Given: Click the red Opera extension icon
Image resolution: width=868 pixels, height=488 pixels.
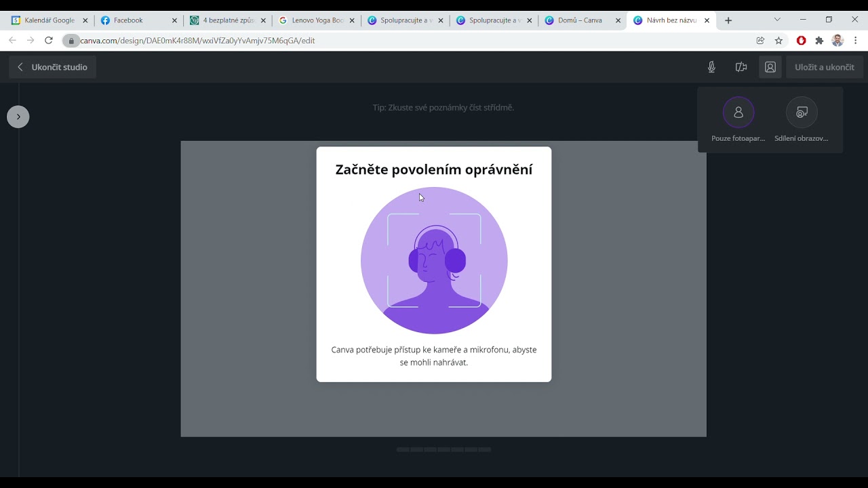Looking at the screenshot, I should [801, 41].
